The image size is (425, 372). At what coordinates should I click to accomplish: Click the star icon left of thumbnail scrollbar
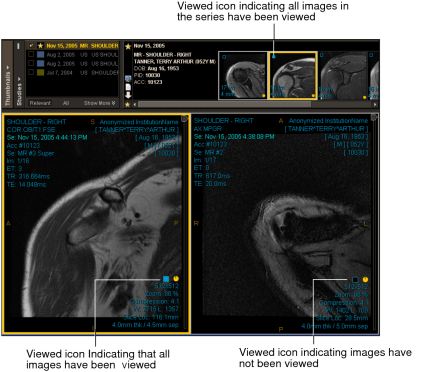point(127,104)
